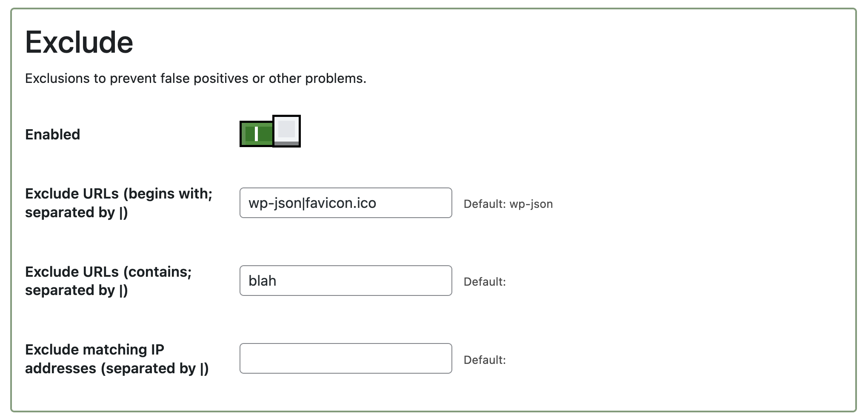Click the white bar indicator inside the Enabled switch
The height and width of the screenshot is (420, 868).
point(256,134)
